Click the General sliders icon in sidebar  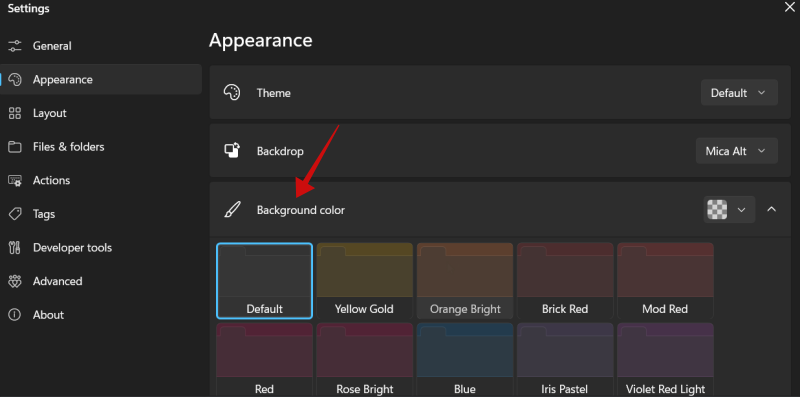click(x=15, y=46)
